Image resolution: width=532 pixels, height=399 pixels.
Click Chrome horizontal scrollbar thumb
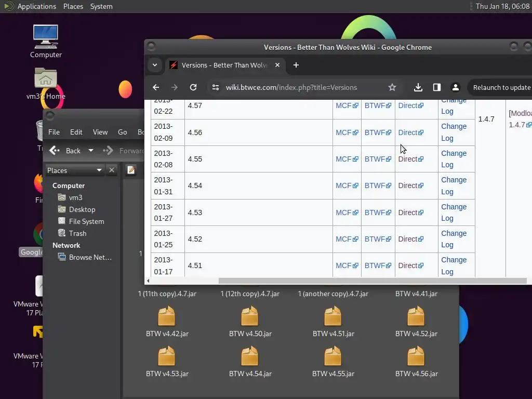click(372, 281)
